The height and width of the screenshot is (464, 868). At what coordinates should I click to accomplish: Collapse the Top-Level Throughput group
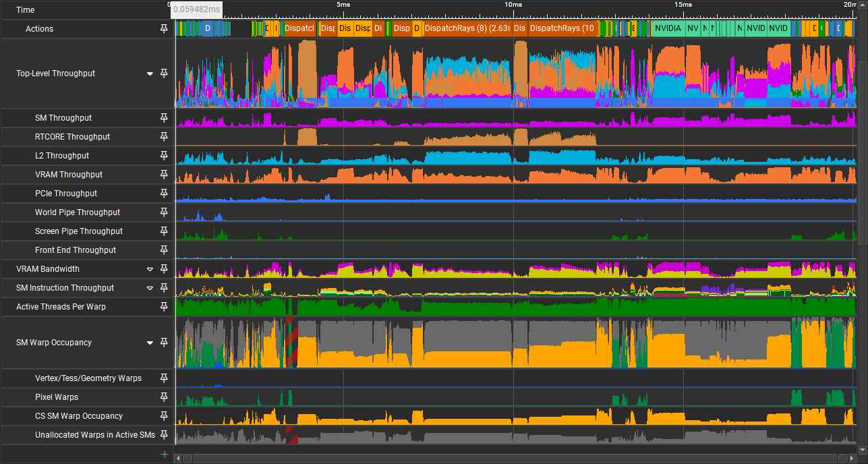point(150,74)
